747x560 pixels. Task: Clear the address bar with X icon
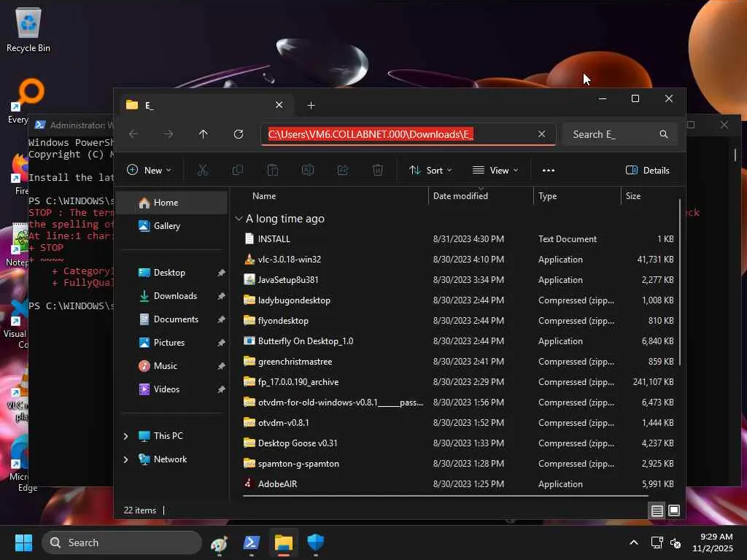point(541,134)
